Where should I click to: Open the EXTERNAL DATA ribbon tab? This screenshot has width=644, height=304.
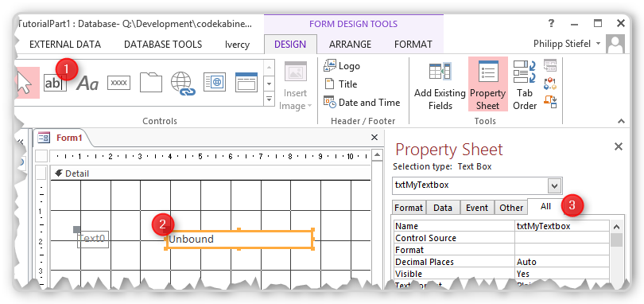[65, 45]
